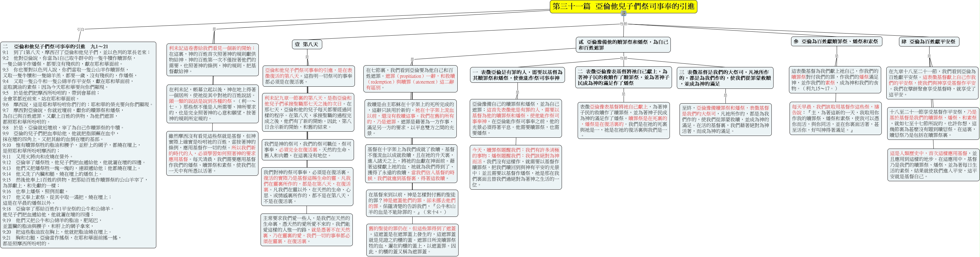Select the node starting 在基督來到以前
Screen dimensions: 980x257
coord(412,203)
